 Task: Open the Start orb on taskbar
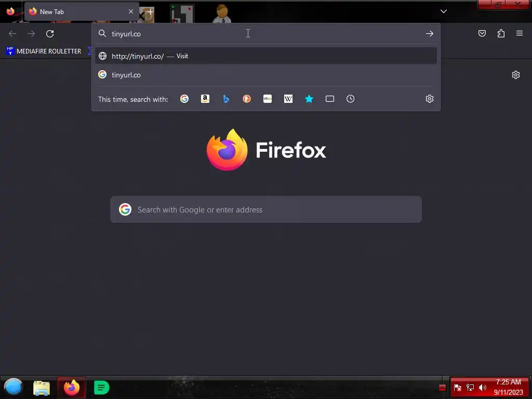pos(13,387)
